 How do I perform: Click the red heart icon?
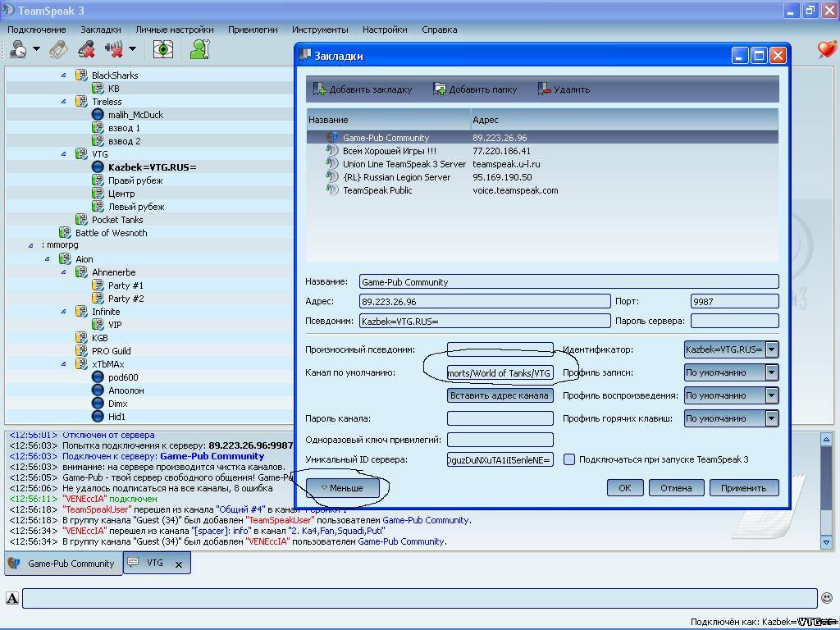(827, 49)
